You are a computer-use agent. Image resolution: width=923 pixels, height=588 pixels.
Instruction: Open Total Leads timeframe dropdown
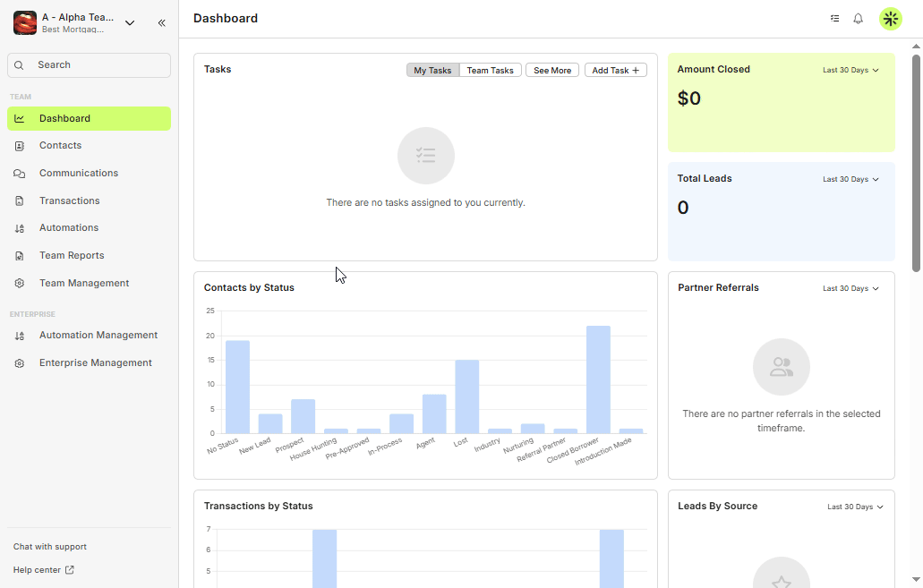(x=850, y=179)
